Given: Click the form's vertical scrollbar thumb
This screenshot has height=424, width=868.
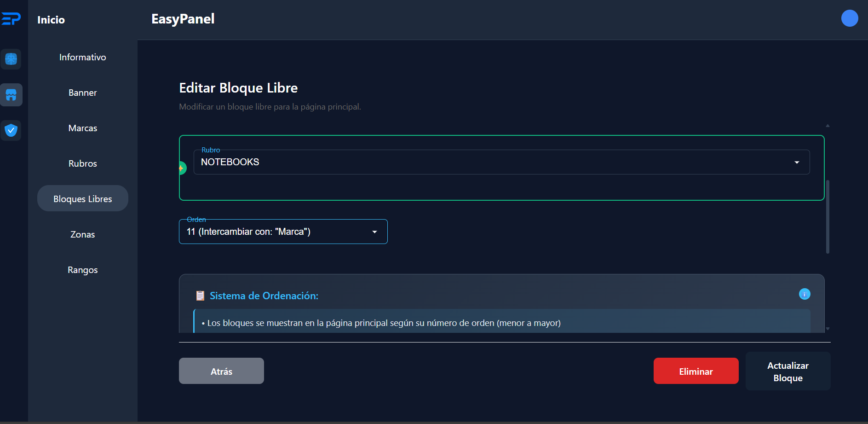Looking at the screenshot, I should pos(828,216).
